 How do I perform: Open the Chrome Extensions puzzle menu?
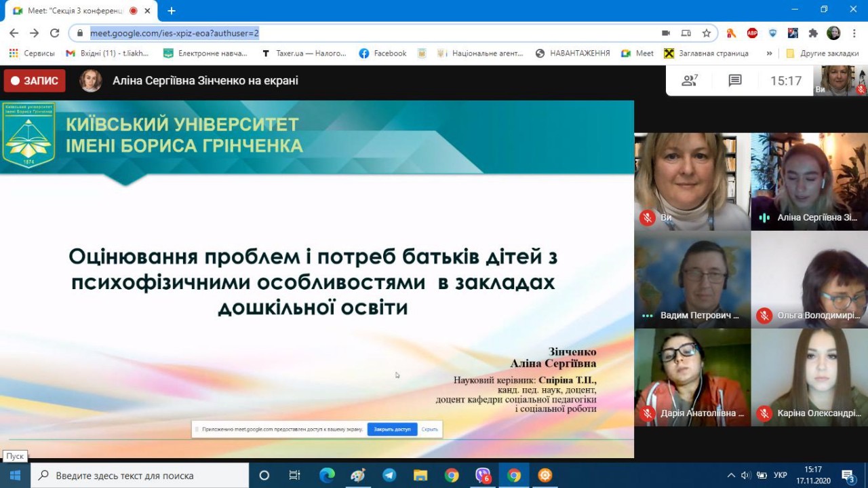pyautogui.click(x=814, y=33)
